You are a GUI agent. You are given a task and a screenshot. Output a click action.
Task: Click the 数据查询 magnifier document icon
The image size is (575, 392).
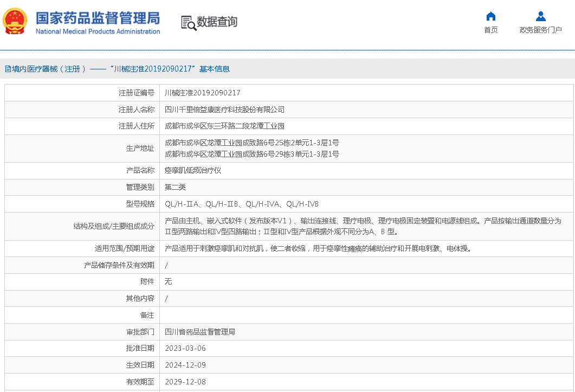click(188, 23)
